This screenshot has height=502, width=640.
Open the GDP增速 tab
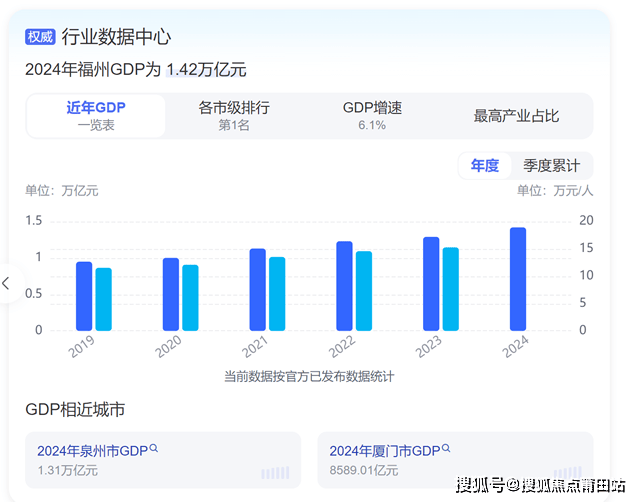[372, 116]
